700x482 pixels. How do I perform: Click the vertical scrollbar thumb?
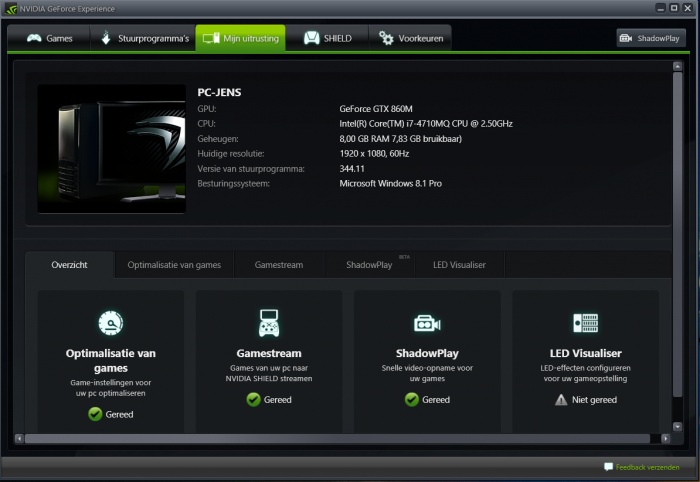pos(677,234)
